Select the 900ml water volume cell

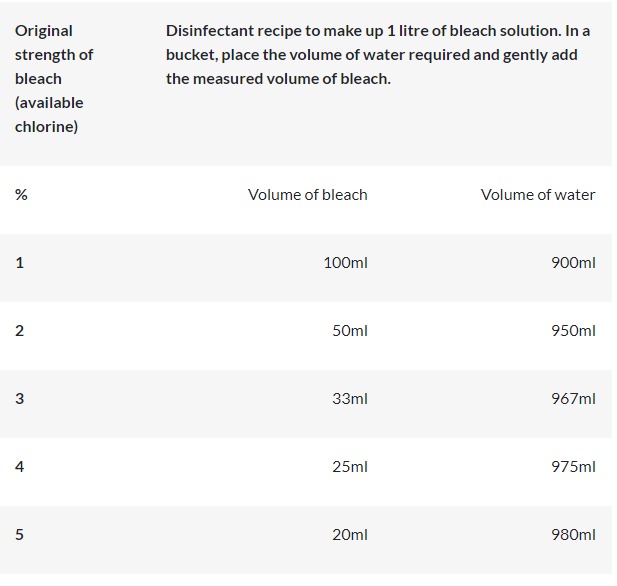click(573, 263)
